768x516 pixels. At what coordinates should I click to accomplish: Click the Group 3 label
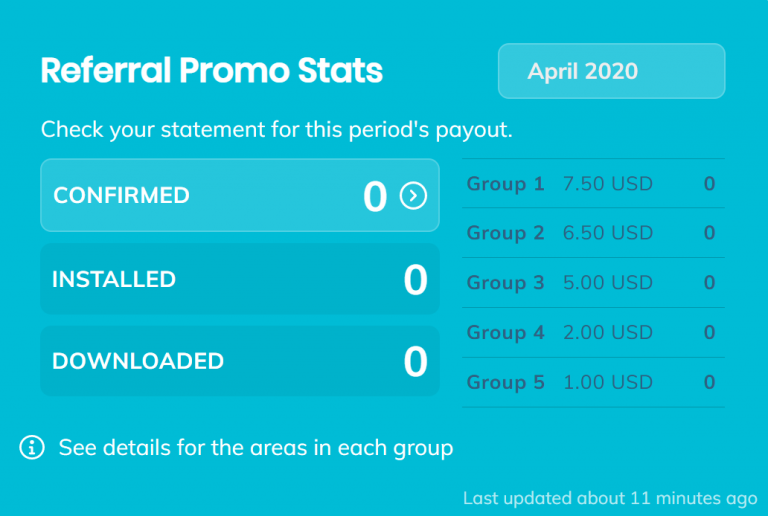(505, 282)
